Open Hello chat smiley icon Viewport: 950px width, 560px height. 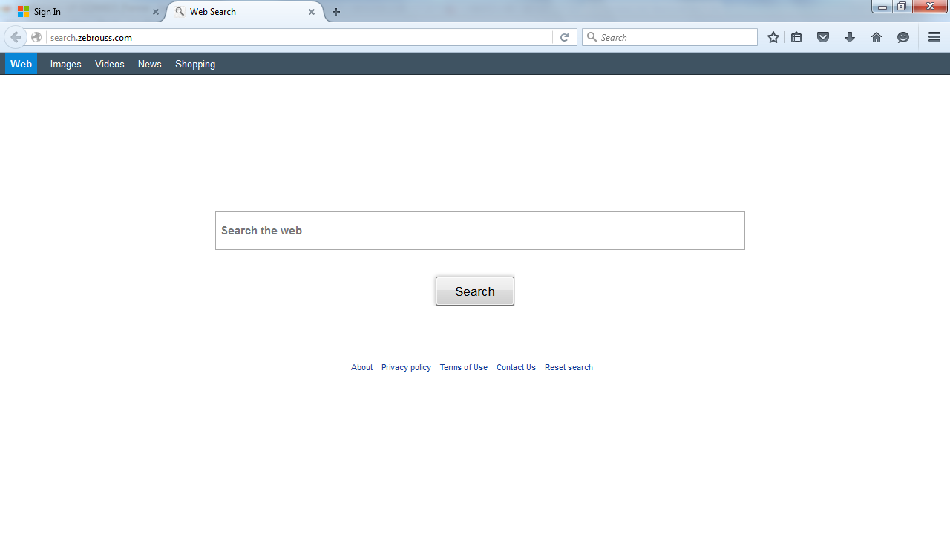pyautogui.click(x=903, y=37)
